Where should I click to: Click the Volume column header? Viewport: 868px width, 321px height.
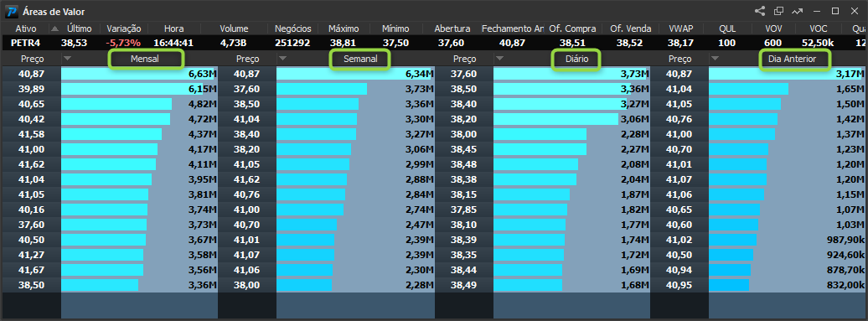pos(234,28)
